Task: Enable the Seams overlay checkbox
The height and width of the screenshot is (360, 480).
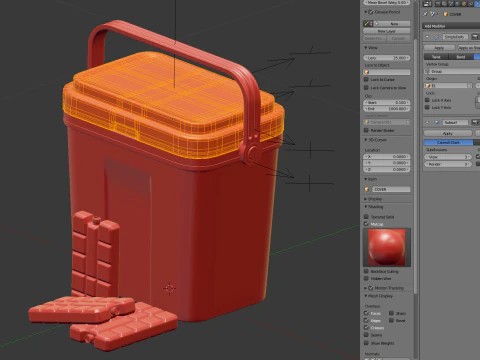Action: tap(366, 335)
